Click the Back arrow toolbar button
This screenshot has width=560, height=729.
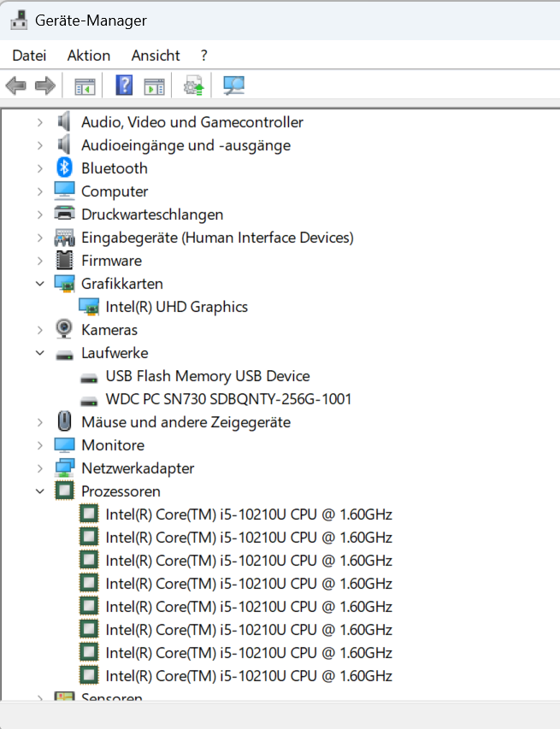coord(15,85)
